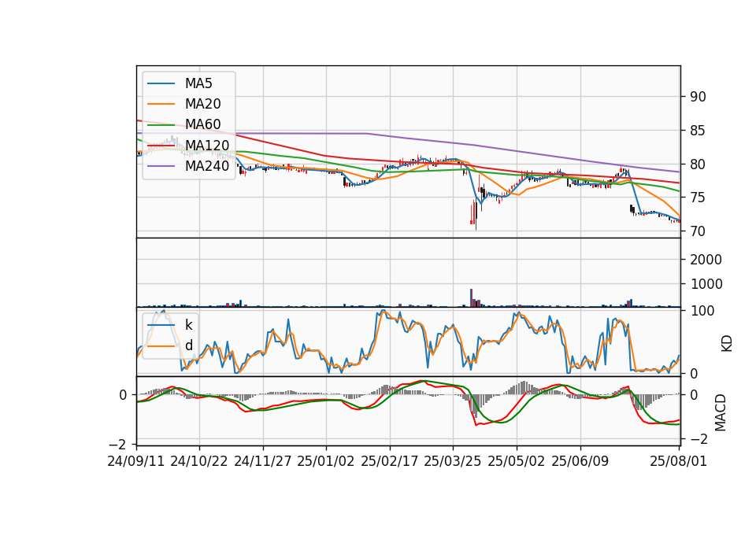The width and height of the screenshot is (756, 543).
Task: Click the MA20 legend label
Action: click(x=202, y=104)
